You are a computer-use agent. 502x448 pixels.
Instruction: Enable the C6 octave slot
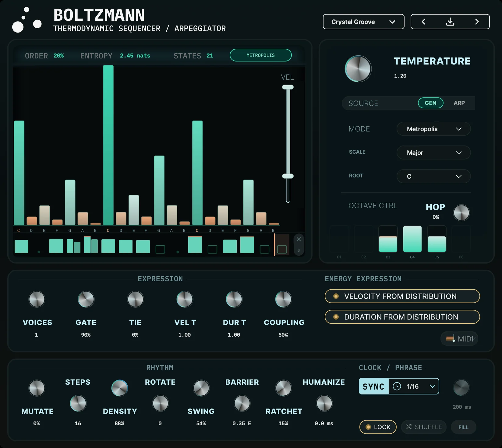point(461,239)
